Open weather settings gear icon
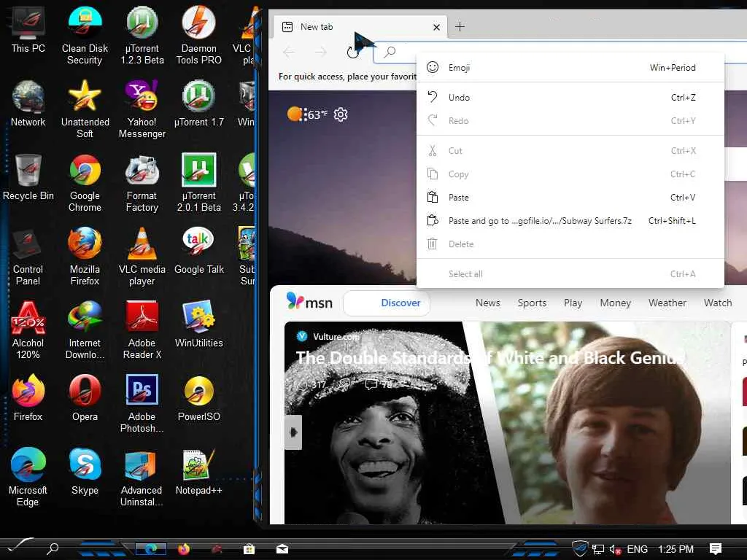Image resolution: width=747 pixels, height=560 pixels. (x=341, y=114)
